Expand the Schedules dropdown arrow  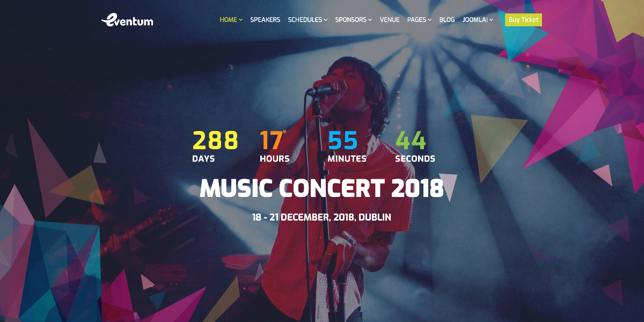[x=326, y=20]
